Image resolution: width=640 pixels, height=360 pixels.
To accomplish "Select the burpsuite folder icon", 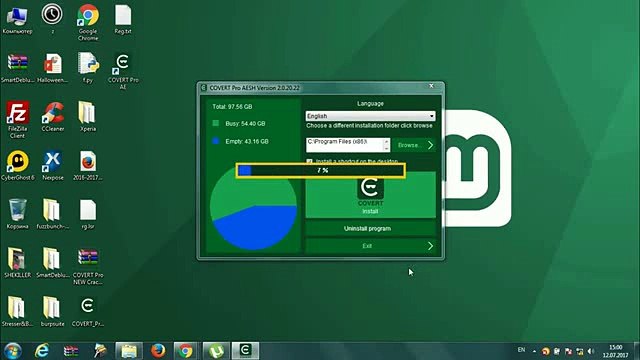I will pos(53,311).
